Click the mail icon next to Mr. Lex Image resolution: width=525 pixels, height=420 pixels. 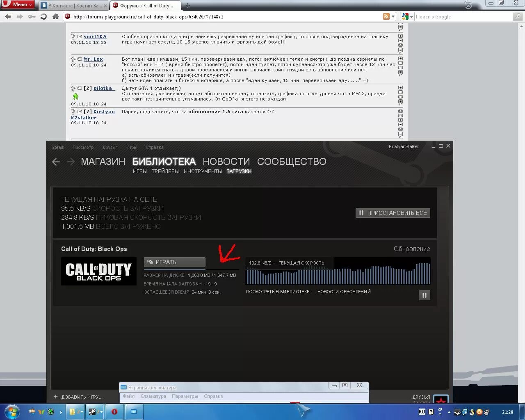(80, 59)
